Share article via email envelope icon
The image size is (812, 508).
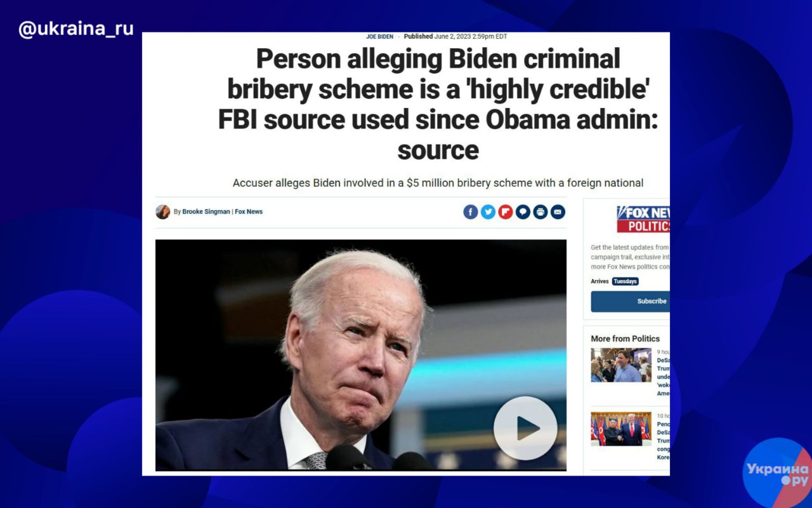(x=558, y=212)
